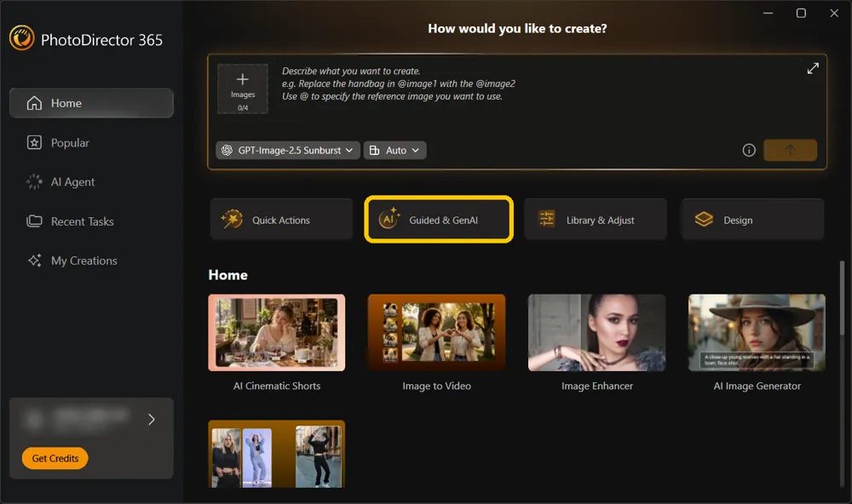Open AI Image Generator thumbnail

click(757, 333)
